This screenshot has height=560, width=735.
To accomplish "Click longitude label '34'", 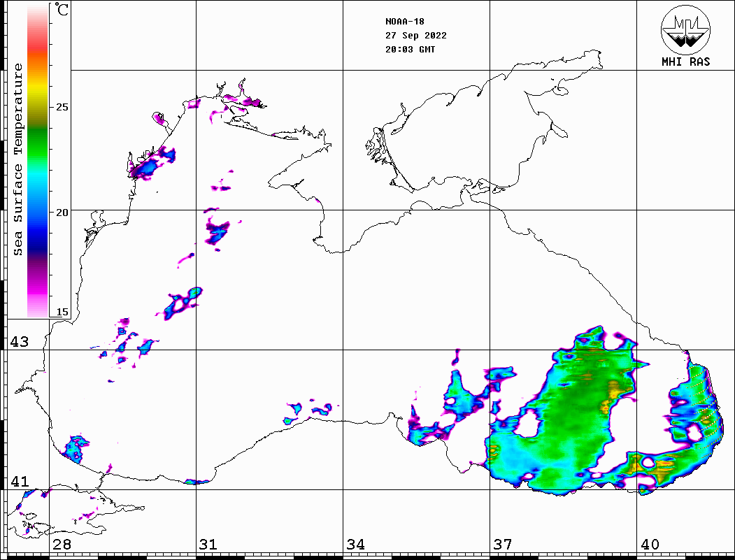I will coord(355,544).
